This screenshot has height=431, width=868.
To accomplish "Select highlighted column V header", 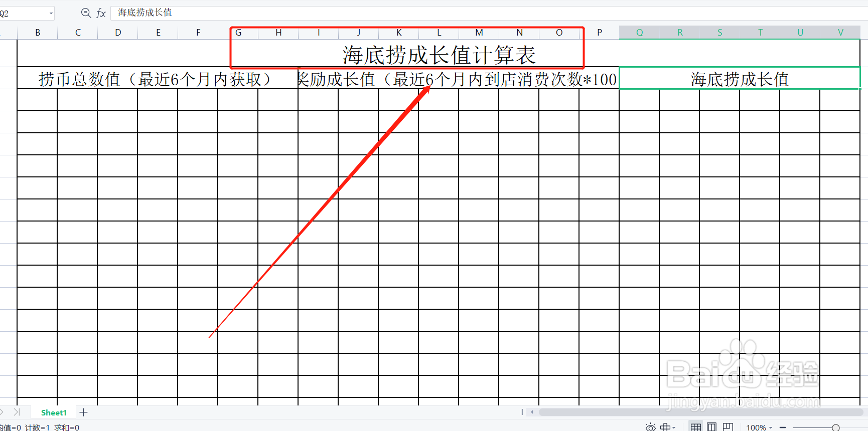I will [840, 33].
